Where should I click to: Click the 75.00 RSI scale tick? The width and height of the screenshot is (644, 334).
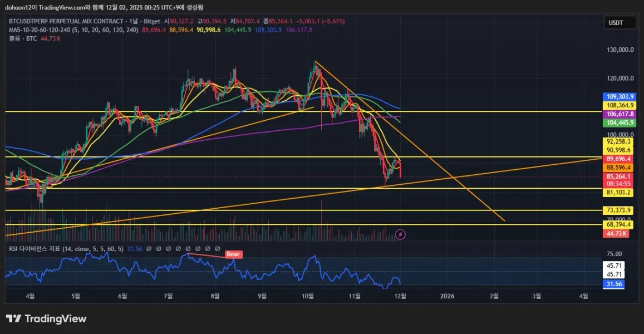(x=614, y=254)
